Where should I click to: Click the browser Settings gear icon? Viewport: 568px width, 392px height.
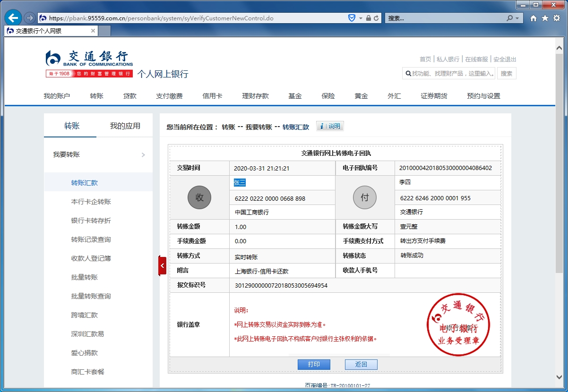[557, 17]
